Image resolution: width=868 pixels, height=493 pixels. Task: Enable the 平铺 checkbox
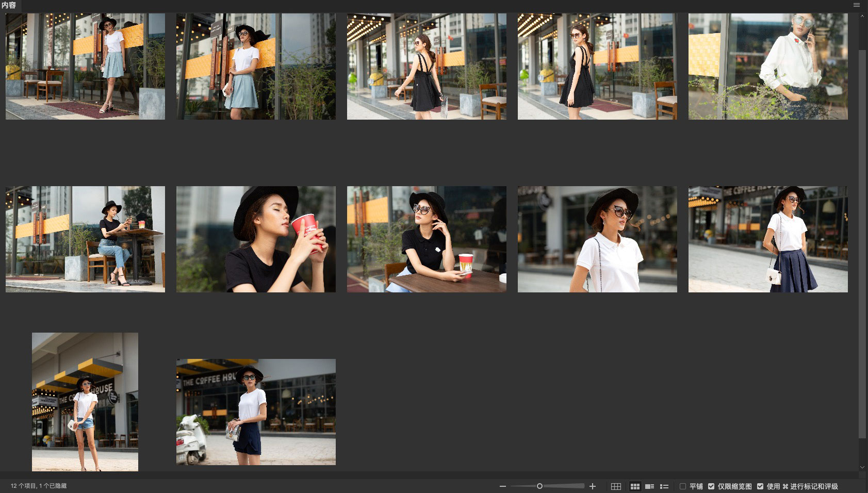tap(683, 486)
